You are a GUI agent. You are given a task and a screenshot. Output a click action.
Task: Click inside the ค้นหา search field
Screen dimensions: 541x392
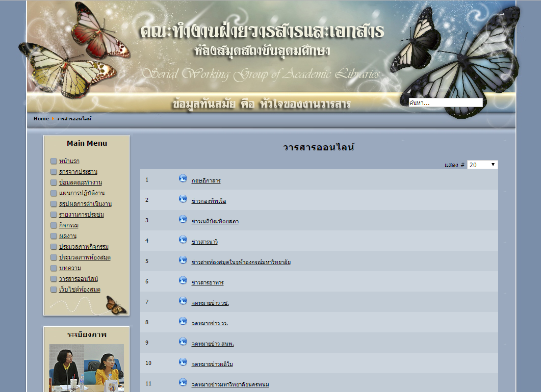(x=446, y=102)
